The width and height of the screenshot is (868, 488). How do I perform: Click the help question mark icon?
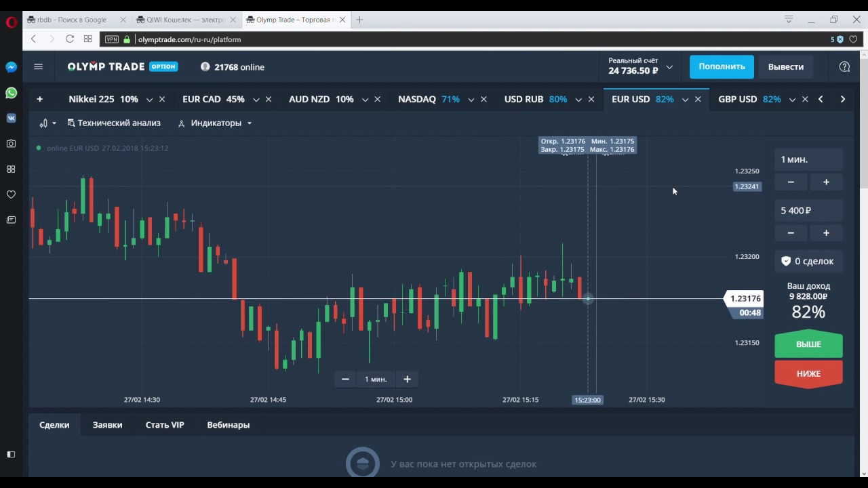click(x=844, y=66)
